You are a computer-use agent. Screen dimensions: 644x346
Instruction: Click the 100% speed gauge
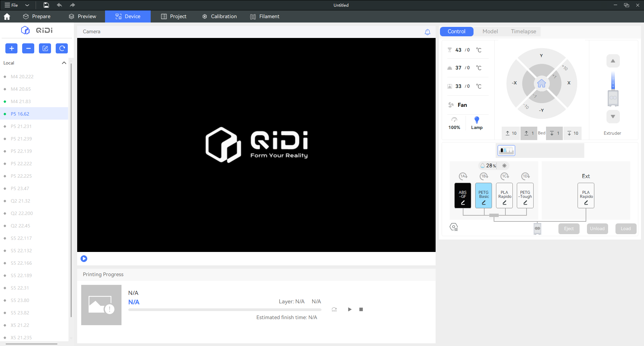click(454, 123)
